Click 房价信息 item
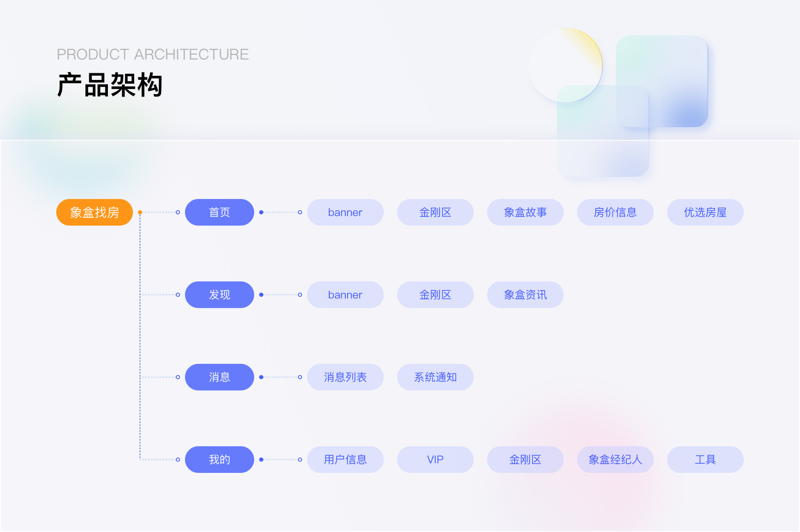This screenshot has width=800, height=532. coord(615,212)
